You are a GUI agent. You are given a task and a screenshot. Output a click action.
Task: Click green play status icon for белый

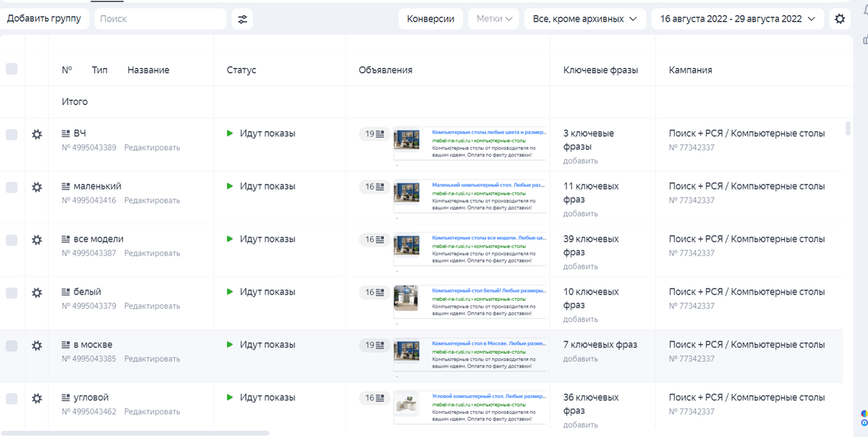[230, 292]
